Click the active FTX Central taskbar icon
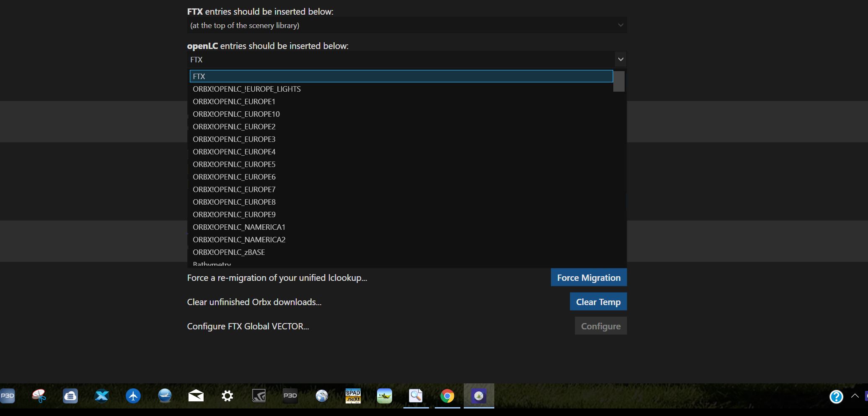 479,396
